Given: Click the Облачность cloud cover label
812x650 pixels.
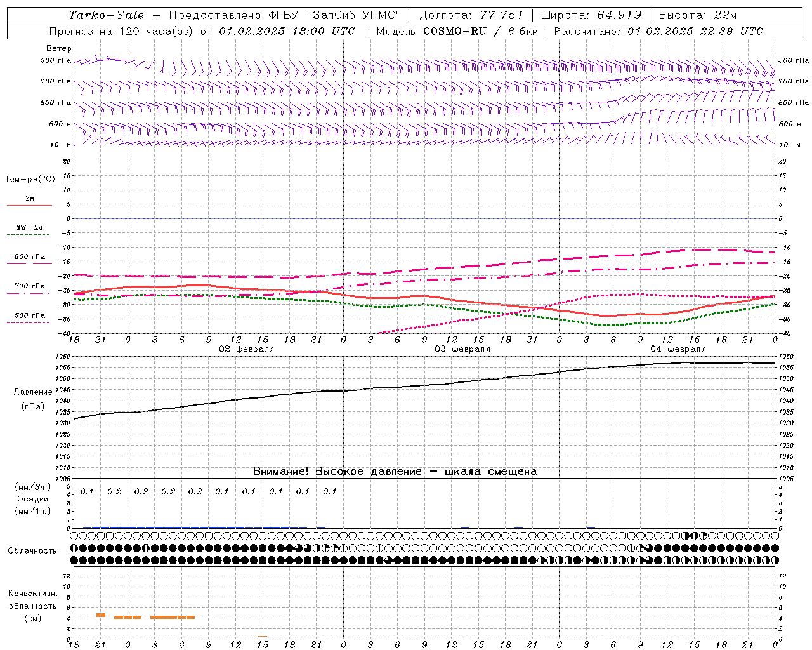Looking at the screenshot, I should 32,551.
